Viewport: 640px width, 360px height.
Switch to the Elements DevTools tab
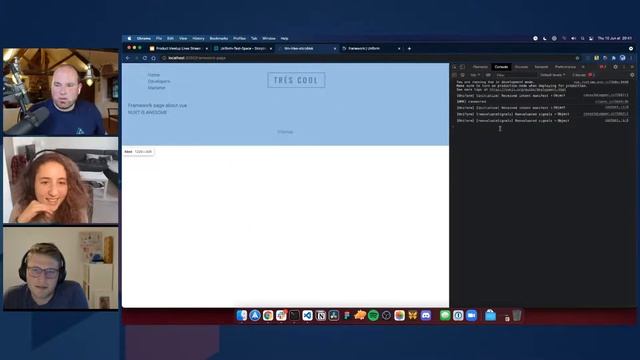tap(480, 67)
